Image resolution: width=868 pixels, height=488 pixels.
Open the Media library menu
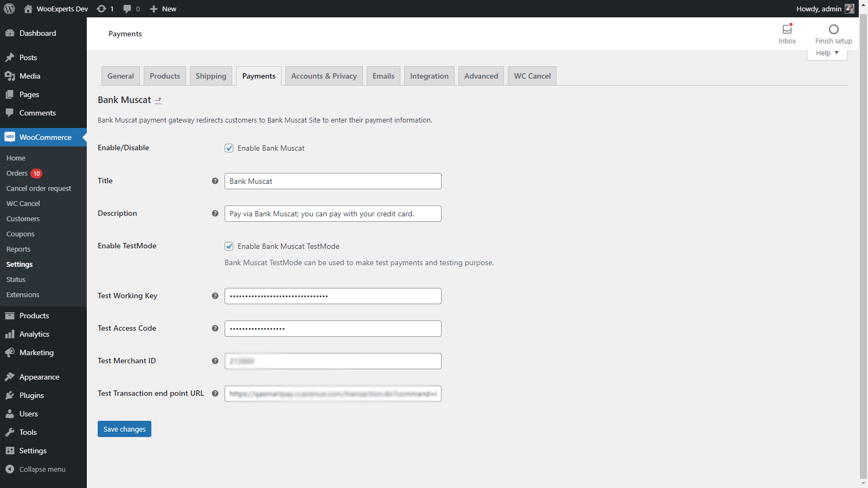point(43,76)
